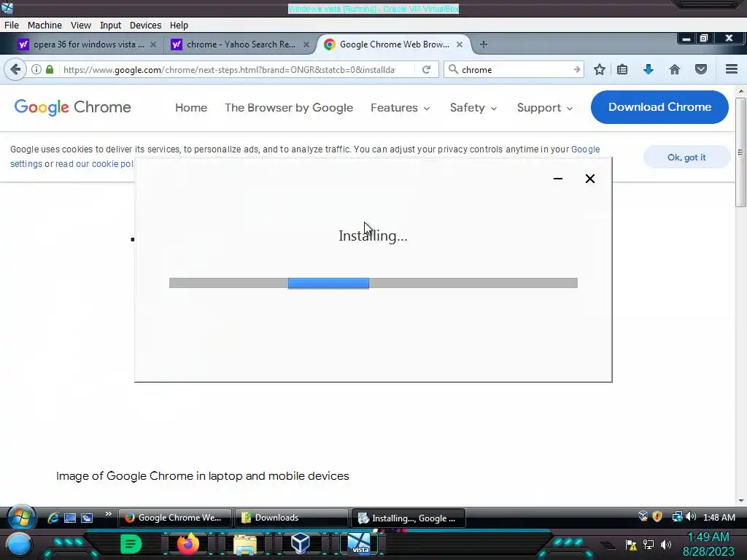747x560 pixels.
Task: Open the Vista Start orb
Action: (21, 518)
